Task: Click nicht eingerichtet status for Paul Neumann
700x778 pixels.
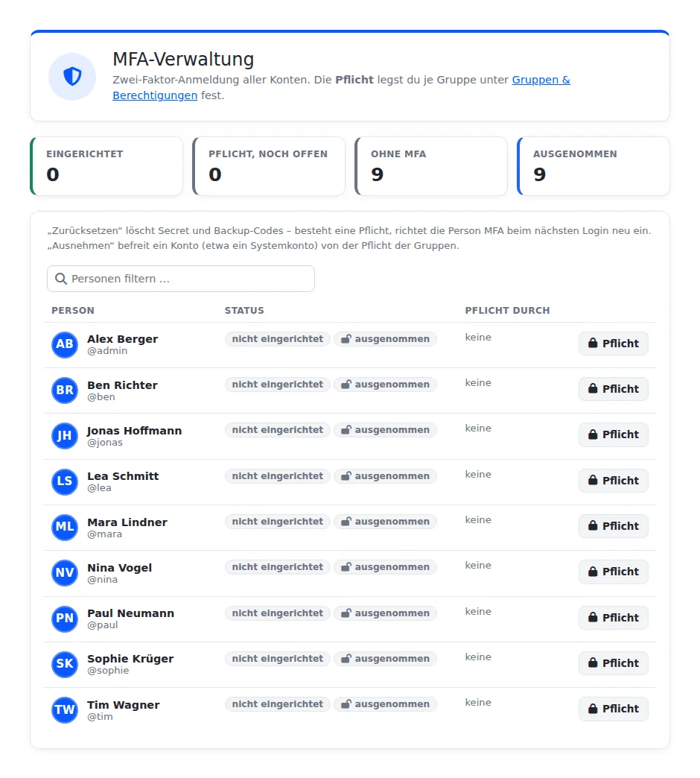Action: [x=278, y=613]
